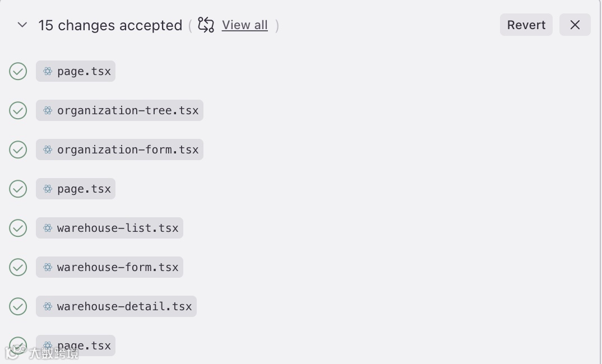The image size is (602, 364).
Task: Click the accepted checkmark beside organization-tree.tsx
Action: pos(18,110)
